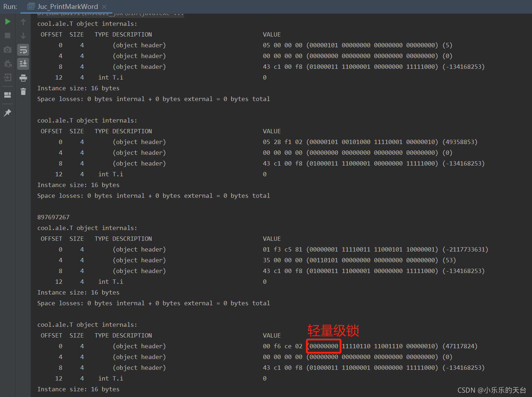Click the attach debugger bug icon

[8, 63]
